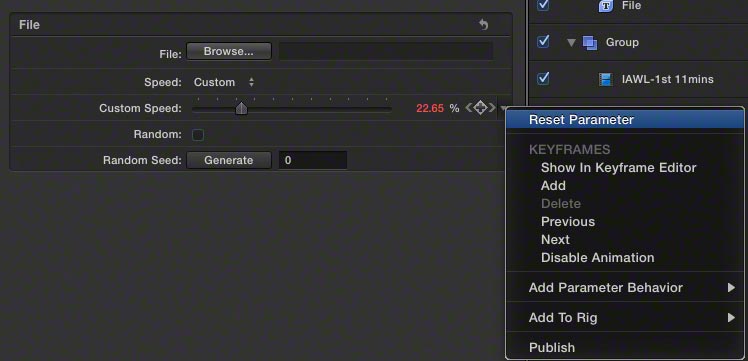Viewport: 748px width, 361px height.
Task: Click the Random Seed label
Action: 142,161
